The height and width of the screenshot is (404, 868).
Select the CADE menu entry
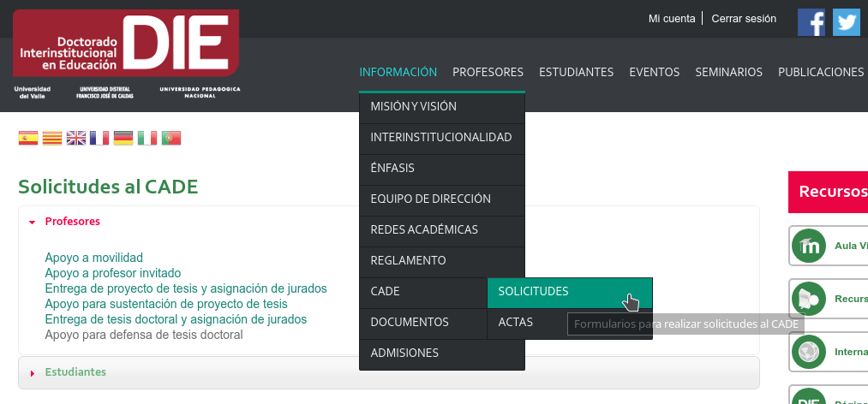click(x=423, y=292)
